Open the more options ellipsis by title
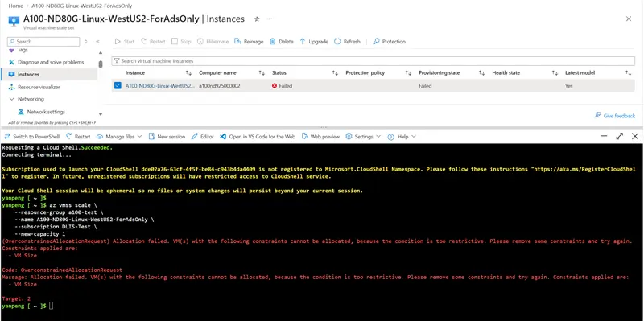 (x=270, y=19)
